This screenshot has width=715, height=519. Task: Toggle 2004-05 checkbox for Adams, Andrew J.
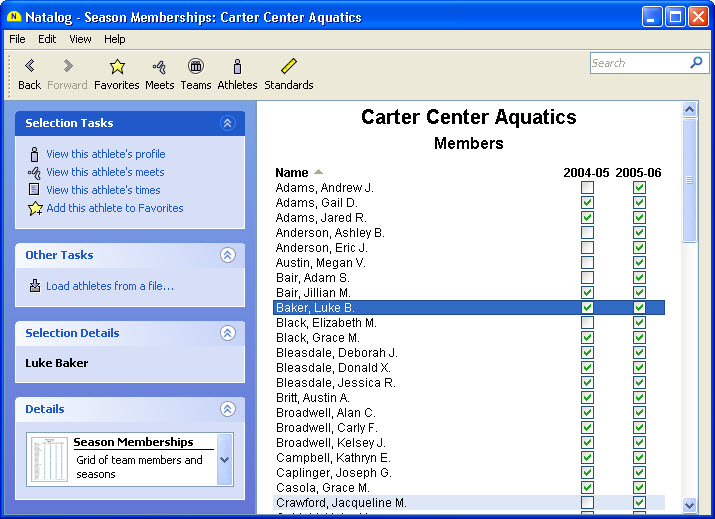(x=587, y=188)
